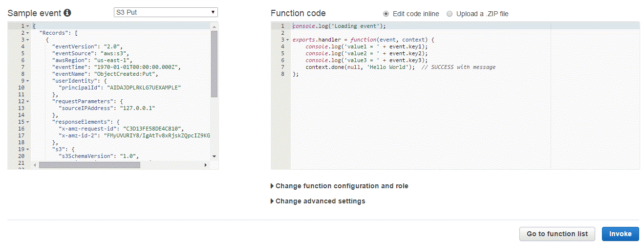Viewport: 644px width, 244px height.
Task: Click the scroll down arrow in sample event
Action: 214,156
